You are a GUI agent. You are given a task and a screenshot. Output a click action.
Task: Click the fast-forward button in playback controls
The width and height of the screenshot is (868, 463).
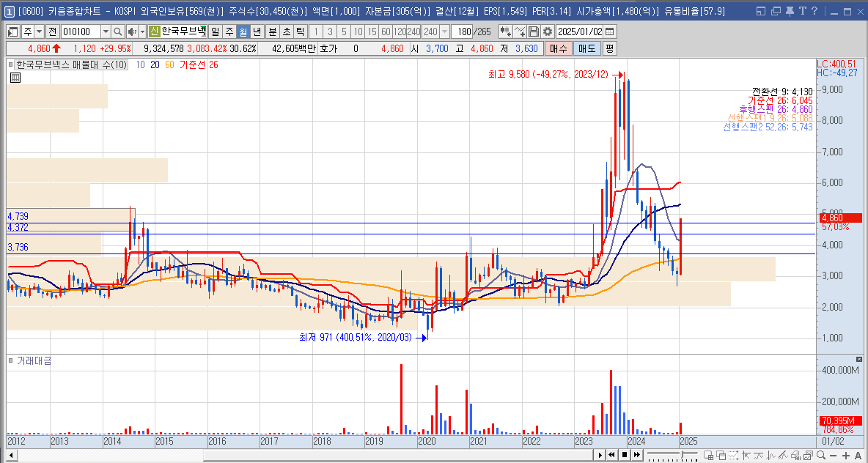click(x=636, y=455)
